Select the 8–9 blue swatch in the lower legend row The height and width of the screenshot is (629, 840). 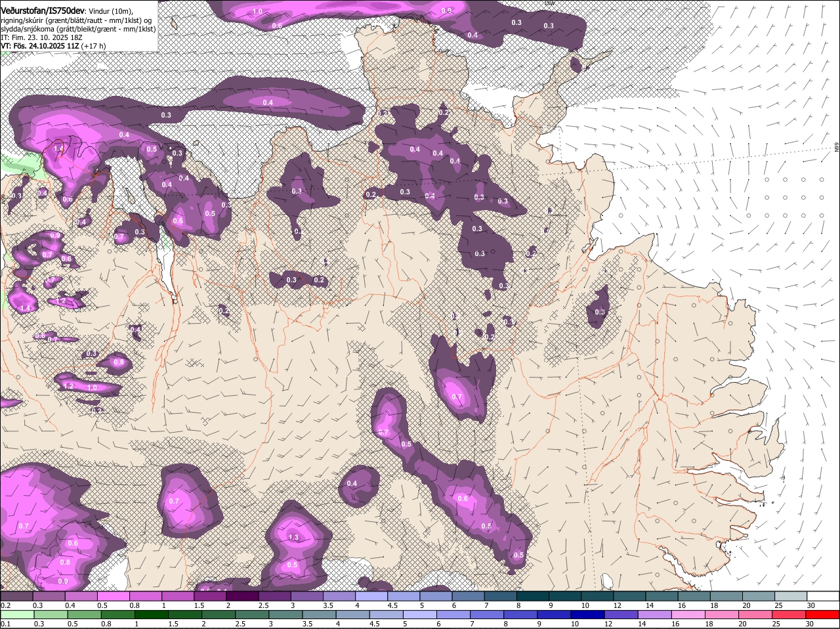(x=520, y=615)
